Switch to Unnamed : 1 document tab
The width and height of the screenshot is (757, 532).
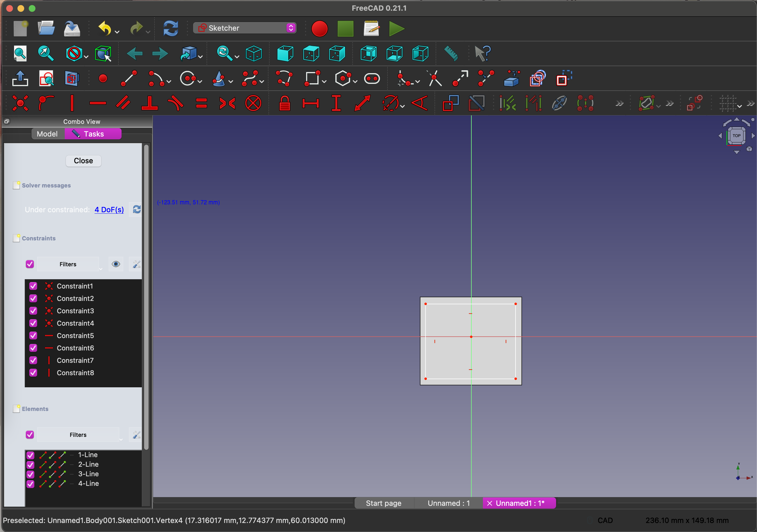(x=448, y=503)
